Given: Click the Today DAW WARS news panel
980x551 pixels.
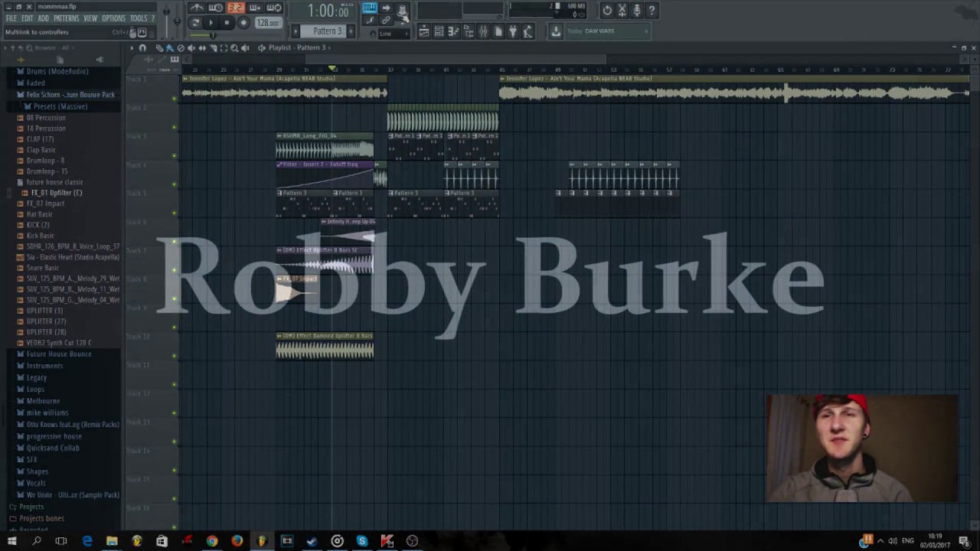Looking at the screenshot, I should 607,31.
